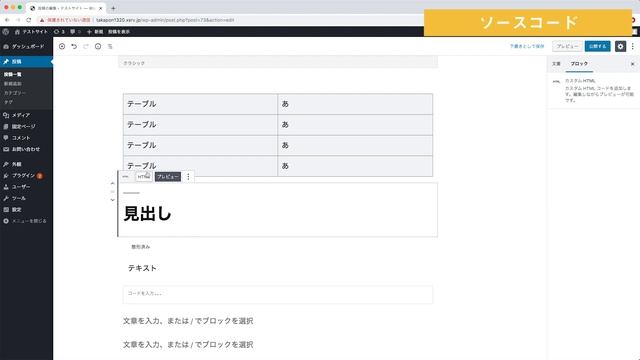Open プラグイン in admin sidebar

[x=26, y=176]
